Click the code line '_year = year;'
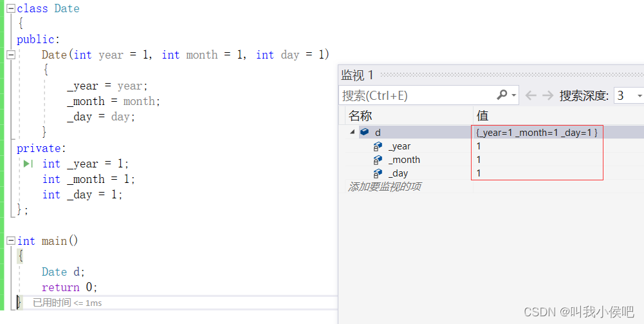644x324 pixels. point(107,86)
